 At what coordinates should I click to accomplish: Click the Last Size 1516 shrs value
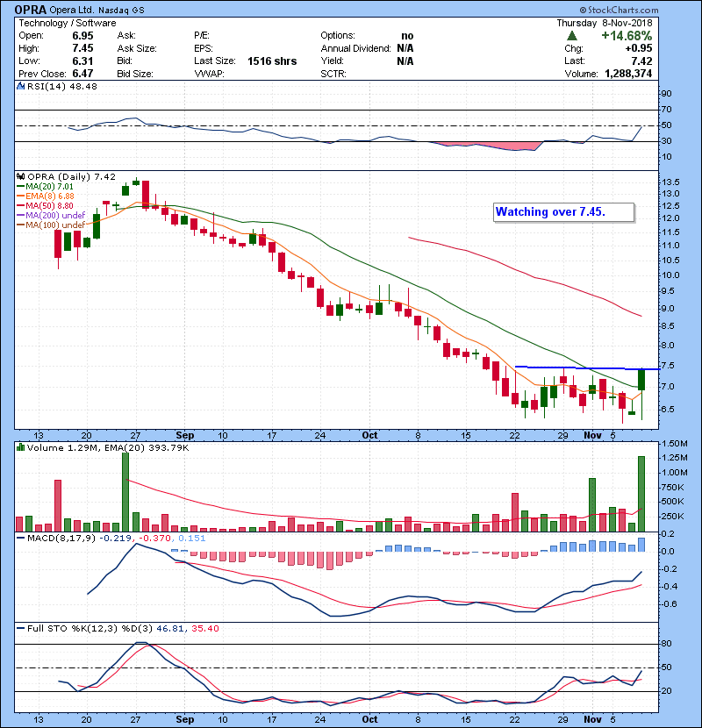point(272,61)
